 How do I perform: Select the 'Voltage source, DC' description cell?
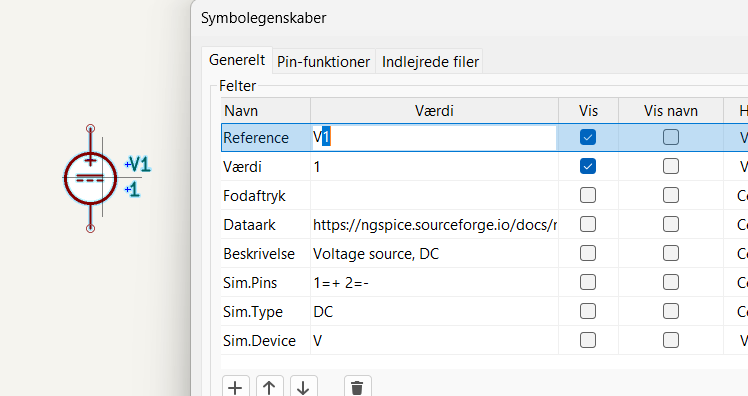point(434,253)
